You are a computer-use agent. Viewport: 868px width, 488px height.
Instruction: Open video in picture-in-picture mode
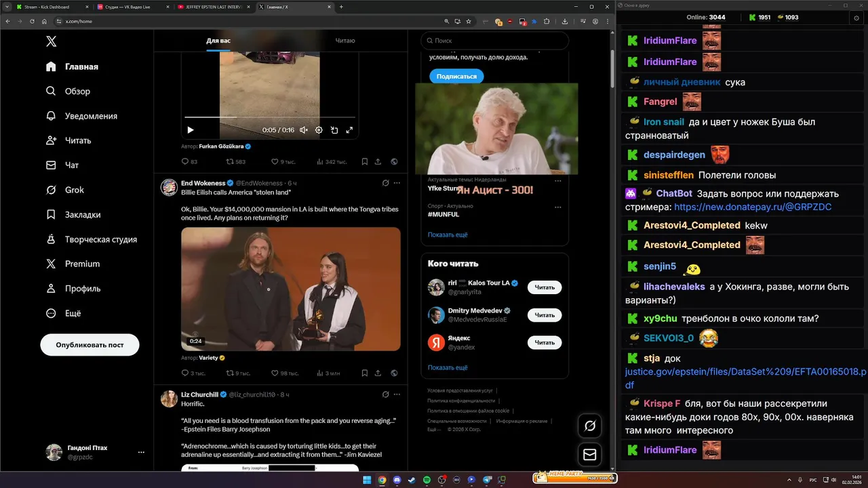(x=334, y=130)
